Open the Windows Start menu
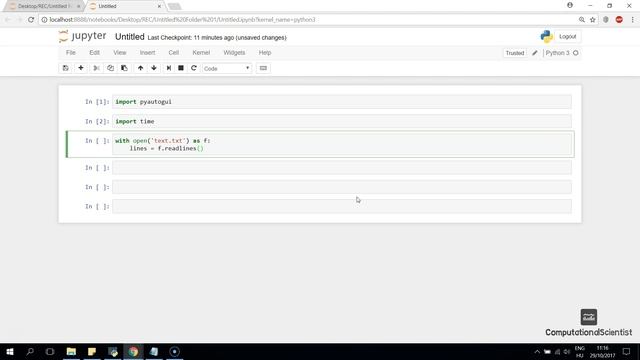This screenshot has height=360, width=640. click(10, 351)
